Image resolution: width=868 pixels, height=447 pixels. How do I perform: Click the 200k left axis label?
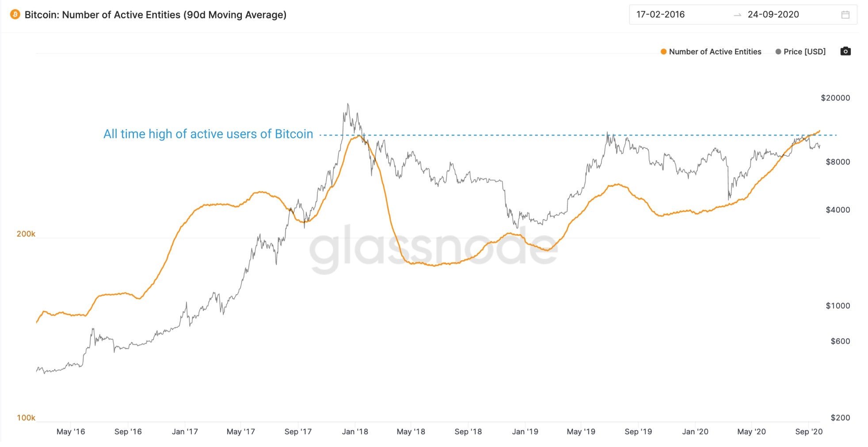point(26,234)
